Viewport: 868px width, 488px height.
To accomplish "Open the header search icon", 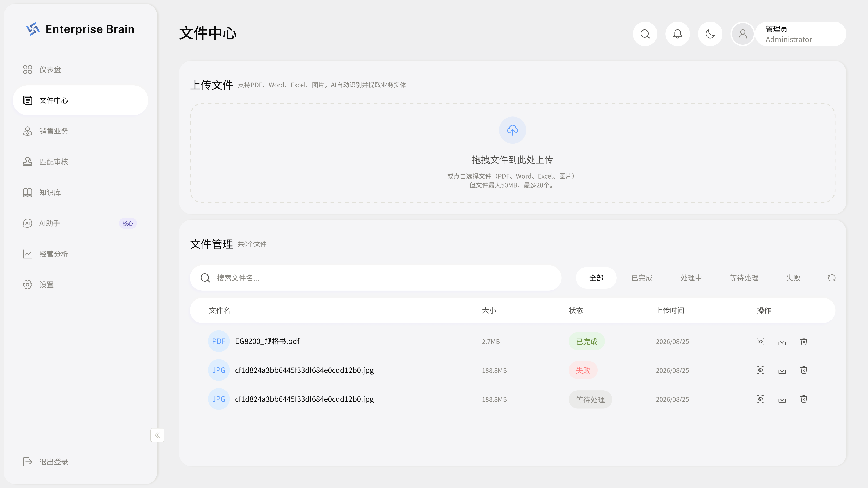I will point(645,34).
